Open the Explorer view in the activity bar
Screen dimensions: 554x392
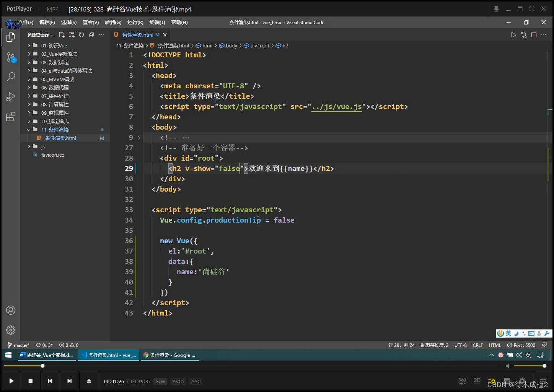(11, 37)
